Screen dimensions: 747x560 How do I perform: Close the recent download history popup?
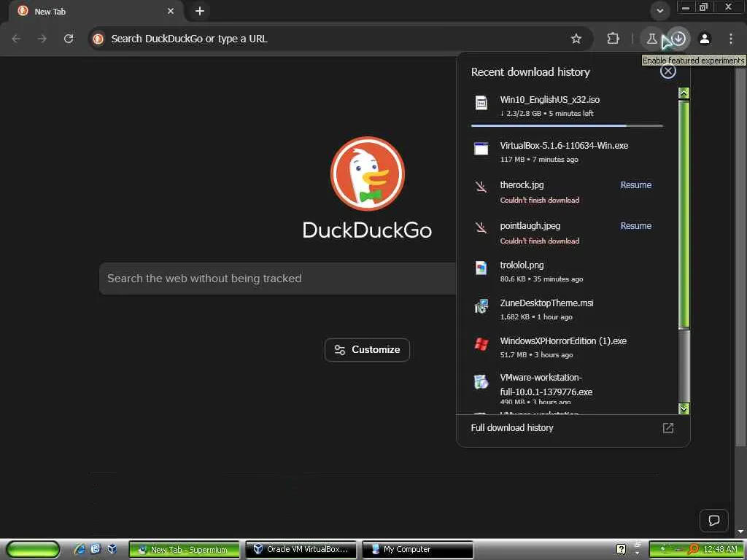(x=668, y=71)
